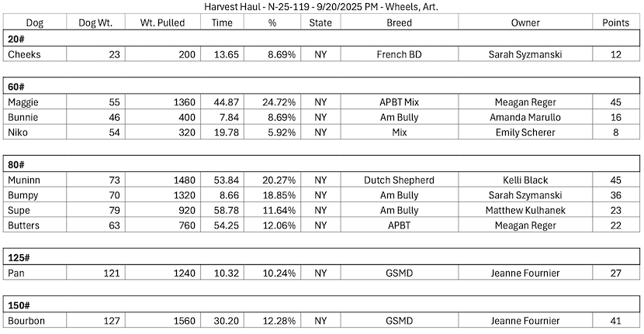Click the Harvest Haul title text
The height and width of the screenshot is (334, 644).
(x=321, y=7)
